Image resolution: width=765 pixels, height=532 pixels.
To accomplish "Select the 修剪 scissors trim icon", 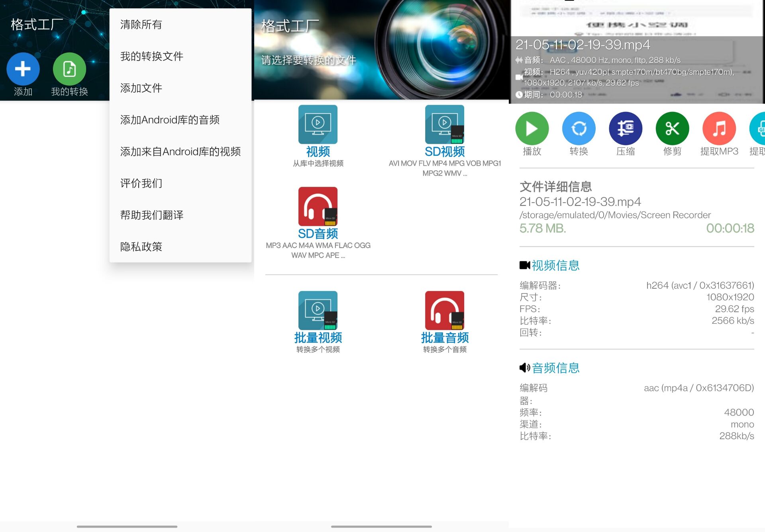I will (x=672, y=129).
